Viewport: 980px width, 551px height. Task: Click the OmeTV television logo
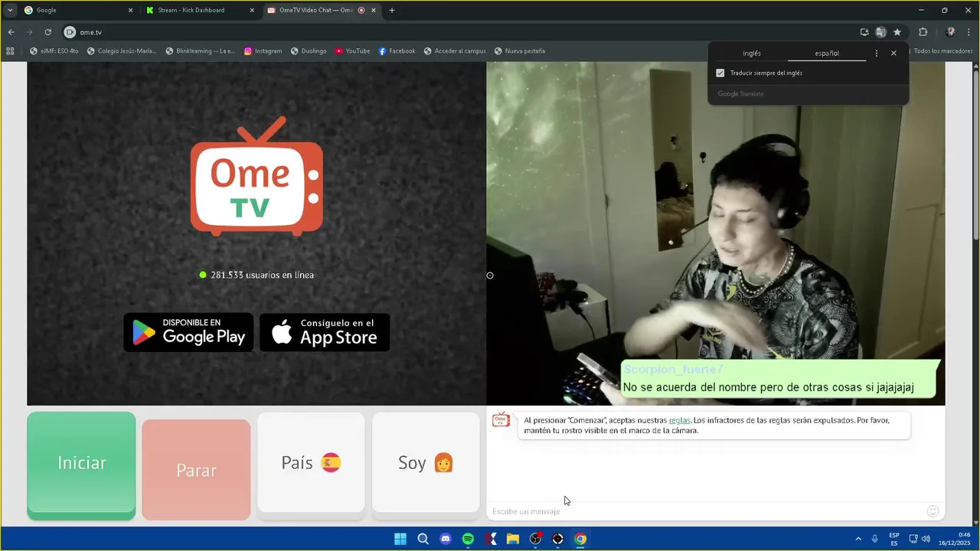256,176
